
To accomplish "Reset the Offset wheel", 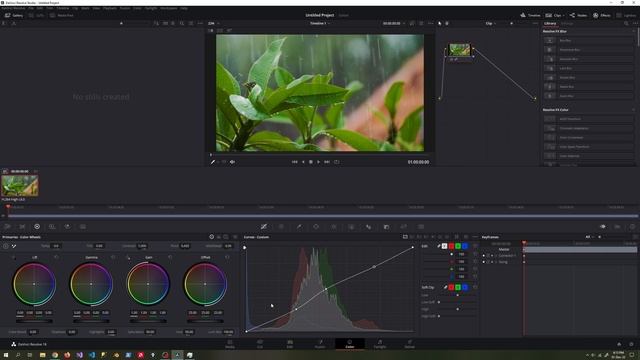I will pos(227,257).
